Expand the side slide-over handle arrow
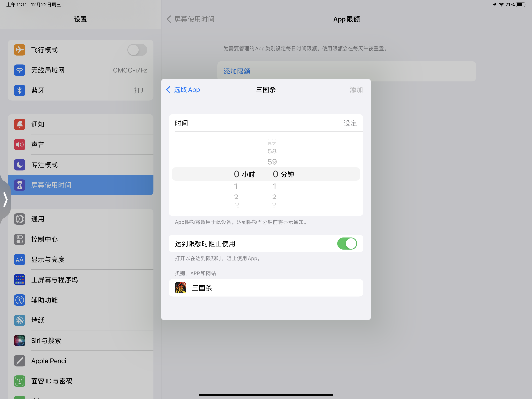The height and width of the screenshot is (399, 532). 5,199
